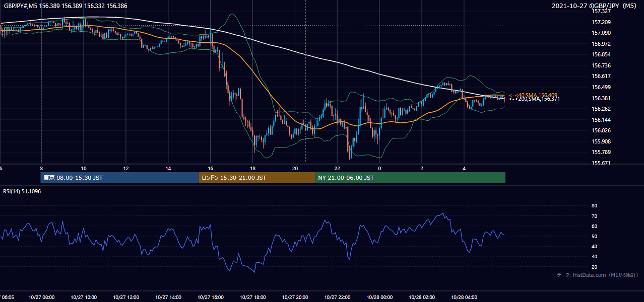Screen dimensions: 644x302
Task: Click RSI axis level 80
Action: pyautogui.click(x=595, y=206)
